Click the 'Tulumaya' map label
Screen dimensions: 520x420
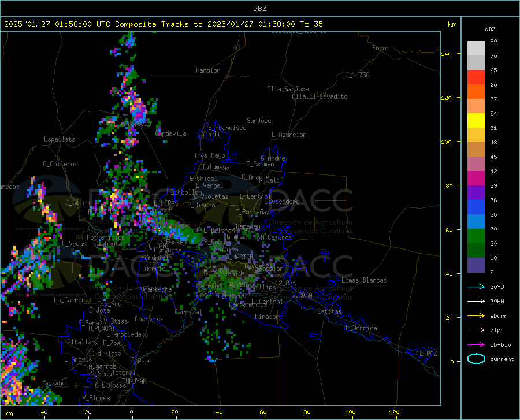click(x=216, y=167)
